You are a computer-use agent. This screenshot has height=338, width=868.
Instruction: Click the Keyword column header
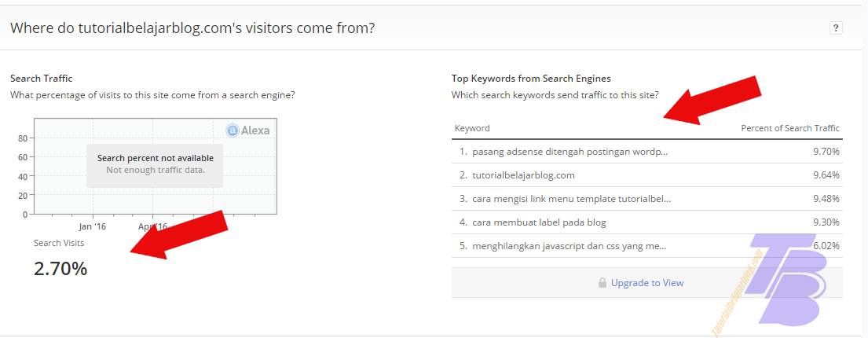472,128
